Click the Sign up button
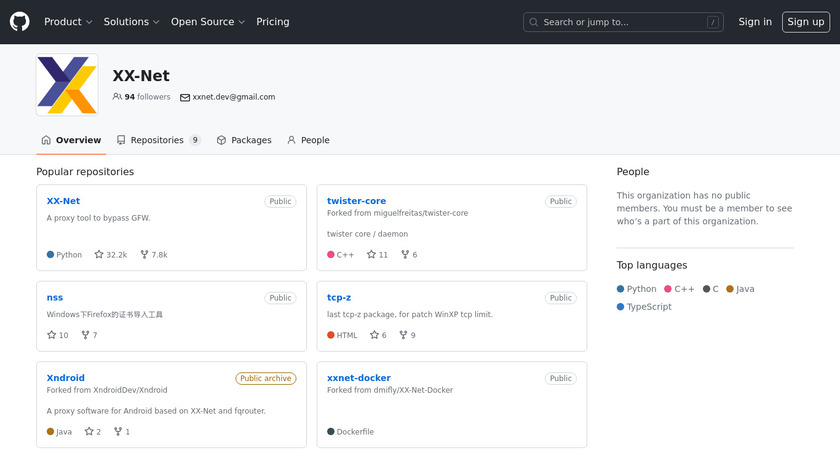The image size is (840, 472). click(x=805, y=22)
